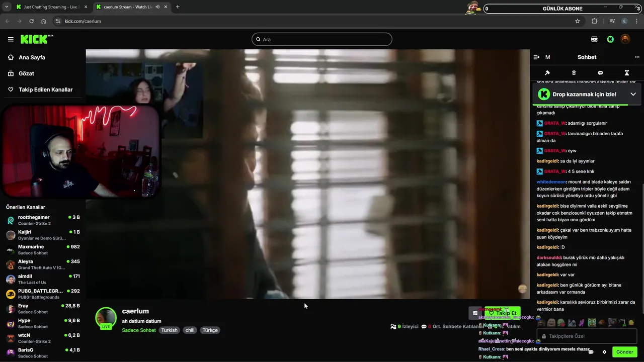Click the Türkçe tag
Screen dimensions: 644x362
click(210, 330)
